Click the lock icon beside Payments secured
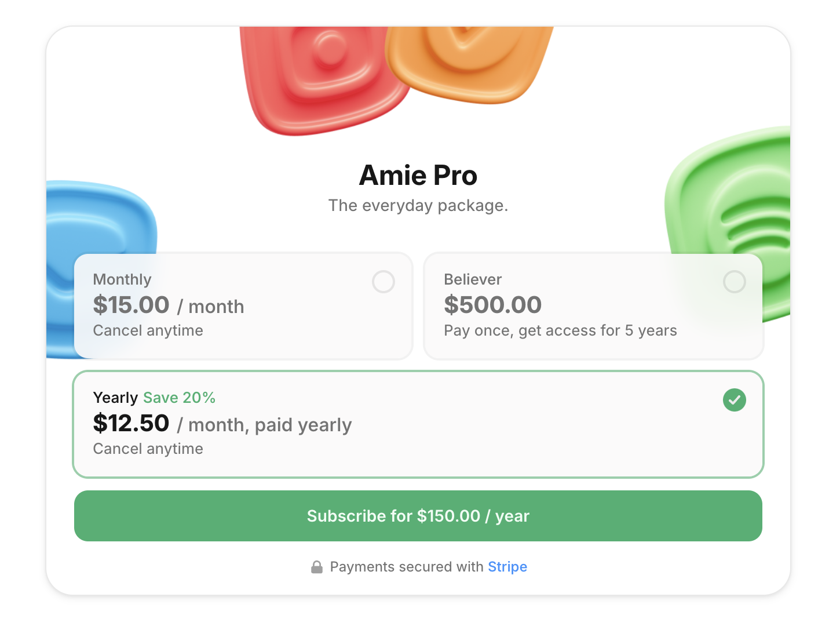This screenshot has width=840, height=626. pyautogui.click(x=317, y=567)
